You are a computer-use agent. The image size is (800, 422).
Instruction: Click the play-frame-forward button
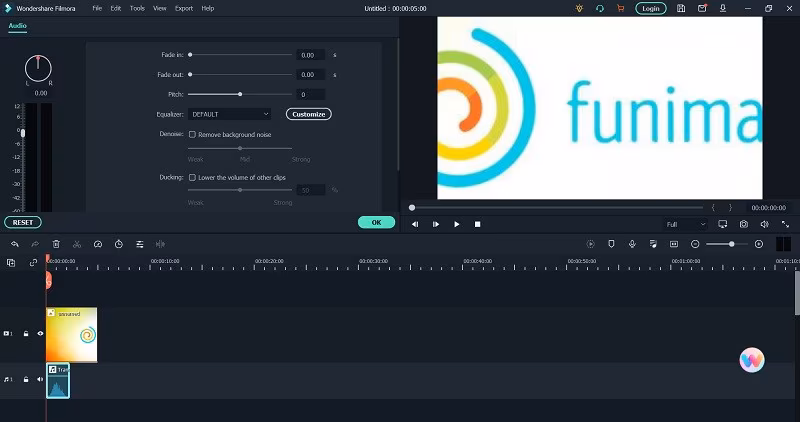coord(436,224)
